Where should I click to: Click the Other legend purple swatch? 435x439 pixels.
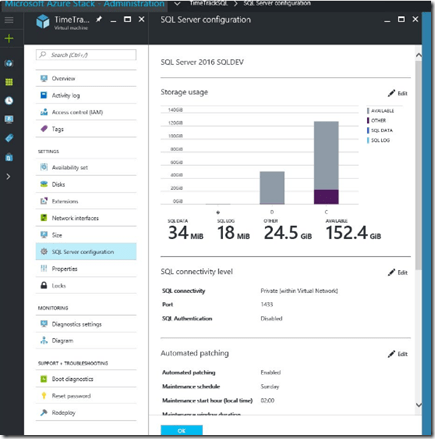(368, 120)
